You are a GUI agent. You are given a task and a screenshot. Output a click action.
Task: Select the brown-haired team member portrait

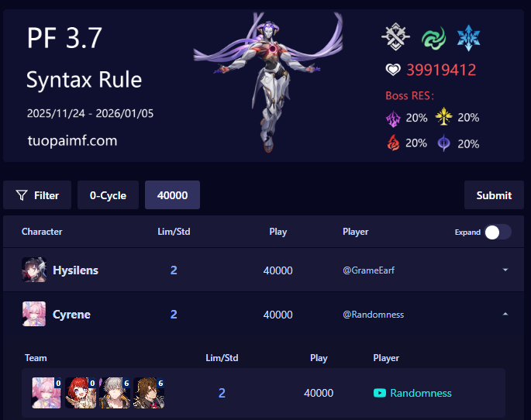coord(149,393)
